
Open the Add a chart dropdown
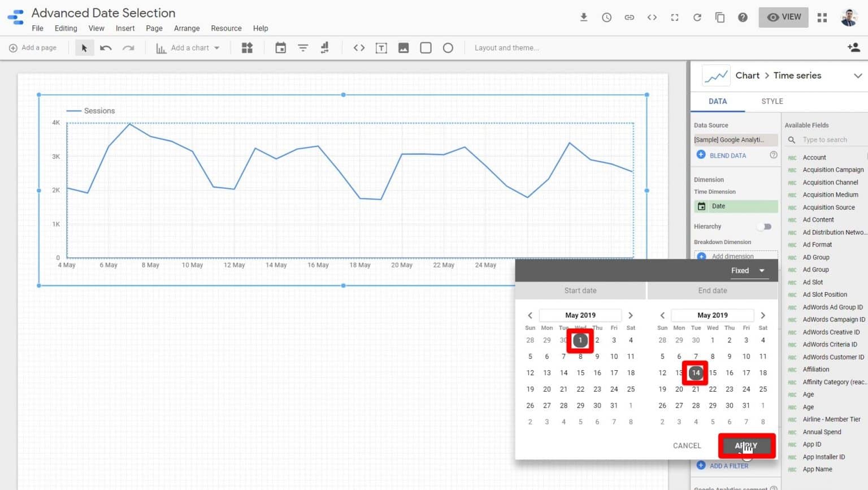pos(188,47)
